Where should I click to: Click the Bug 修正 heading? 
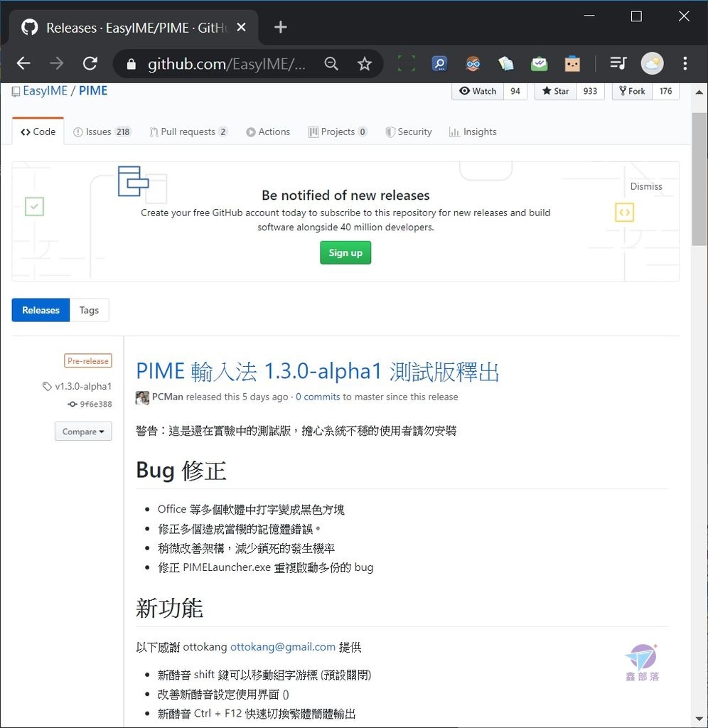point(181,471)
